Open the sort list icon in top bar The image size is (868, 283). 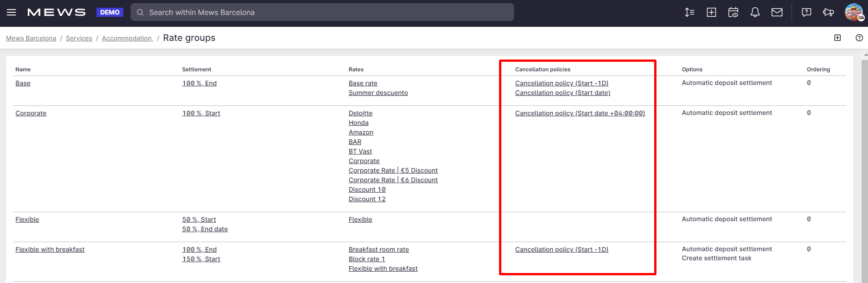[689, 12]
